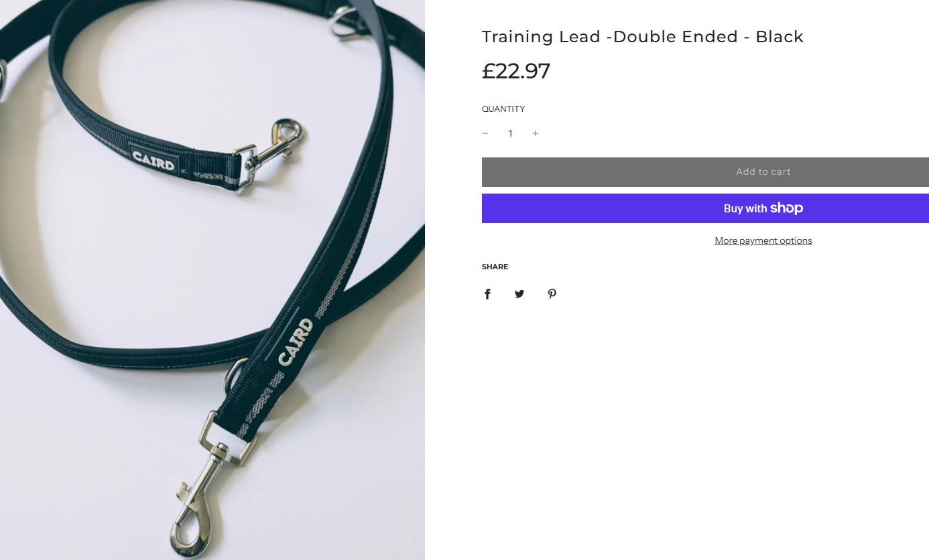Open More payment options link
Screen dimensions: 929x560
click(x=763, y=240)
